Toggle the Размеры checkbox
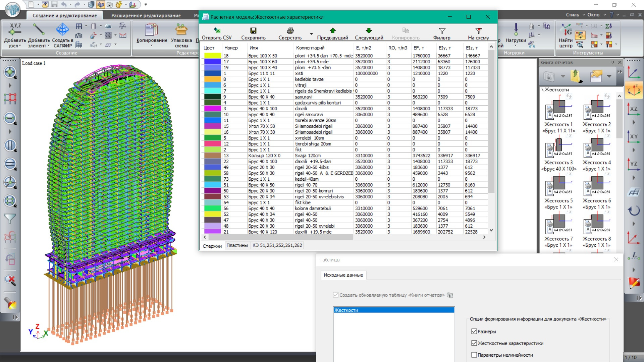This screenshot has width=644, height=362. tap(474, 331)
